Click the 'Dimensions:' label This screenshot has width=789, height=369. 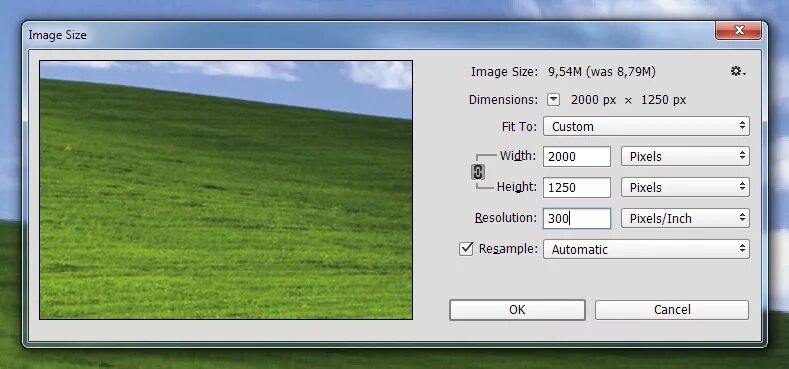503,100
